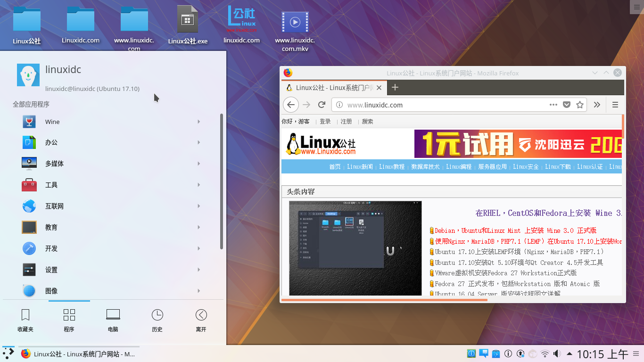Open Firefox hamburger menu
Viewport: 644px width, 362px height.
(x=615, y=105)
